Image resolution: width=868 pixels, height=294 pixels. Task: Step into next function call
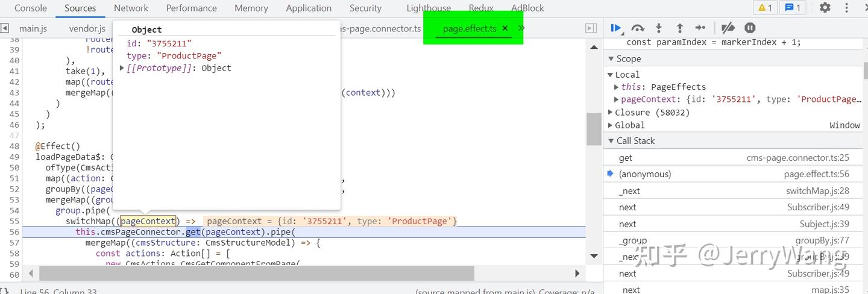tap(659, 28)
